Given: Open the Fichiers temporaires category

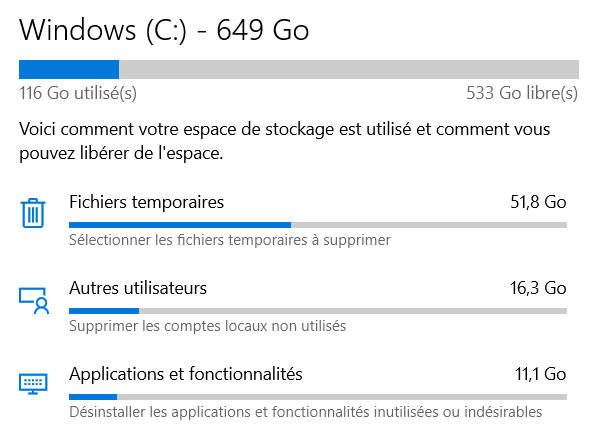Looking at the screenshot, I should (x=146, y=202).
